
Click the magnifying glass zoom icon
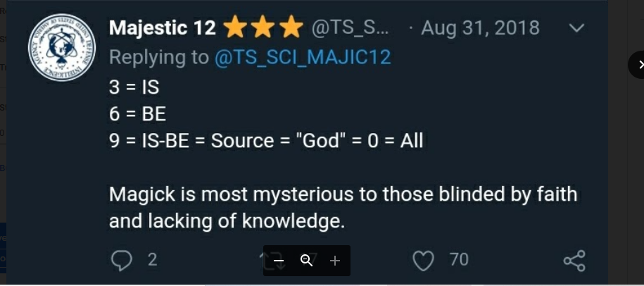[306, 261]
